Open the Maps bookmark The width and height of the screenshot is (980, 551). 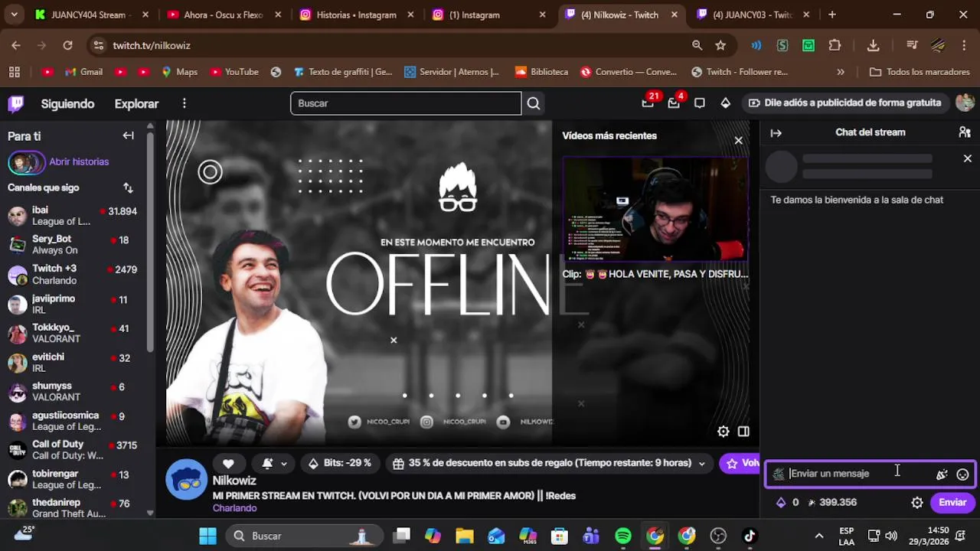point(179,72)
